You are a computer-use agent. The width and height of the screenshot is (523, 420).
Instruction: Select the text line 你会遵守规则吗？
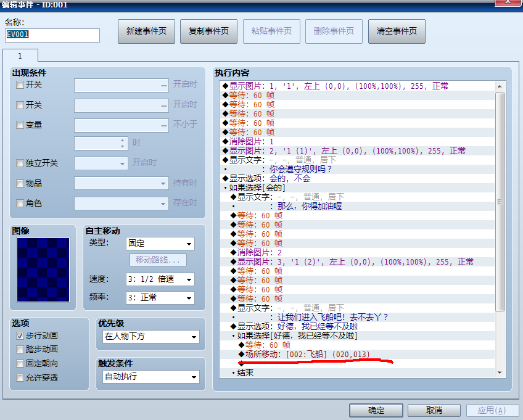tap(358, 169)
